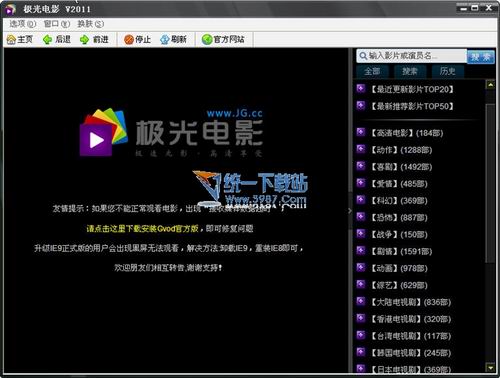Select the 香港电视剧 (320部) category
The image size is (500, 378).
click(x=411, y=319)
